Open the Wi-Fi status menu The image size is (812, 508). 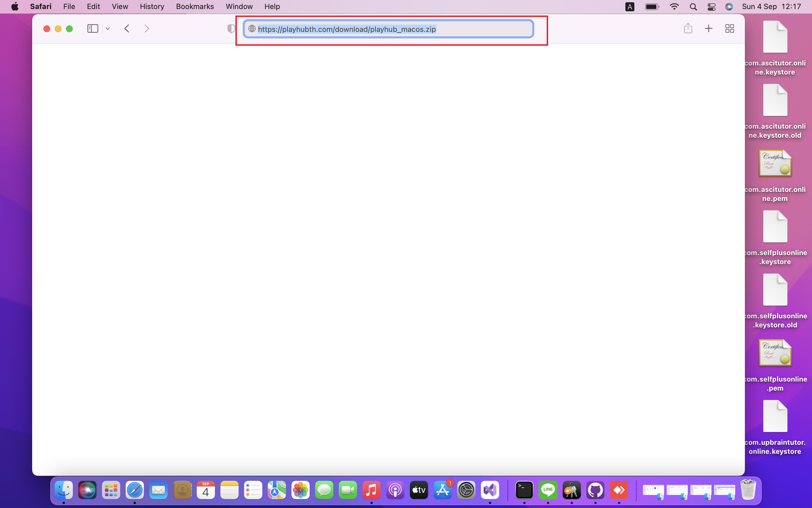pos(674,7)
